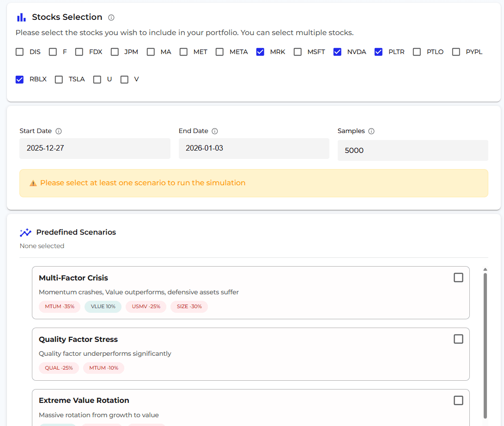504x426 pixels.
Task: Click the bar chart icon by Stocks Selection
Action: [x=21, y=18]
